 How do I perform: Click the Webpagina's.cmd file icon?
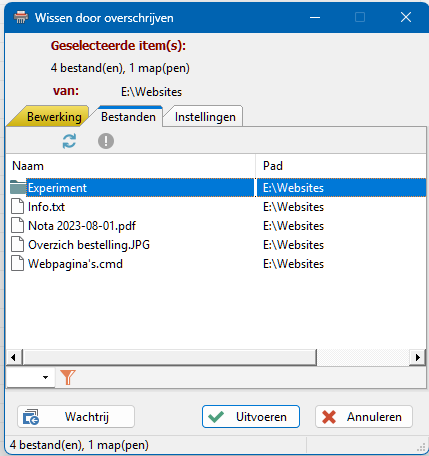[x=18, y=264]
